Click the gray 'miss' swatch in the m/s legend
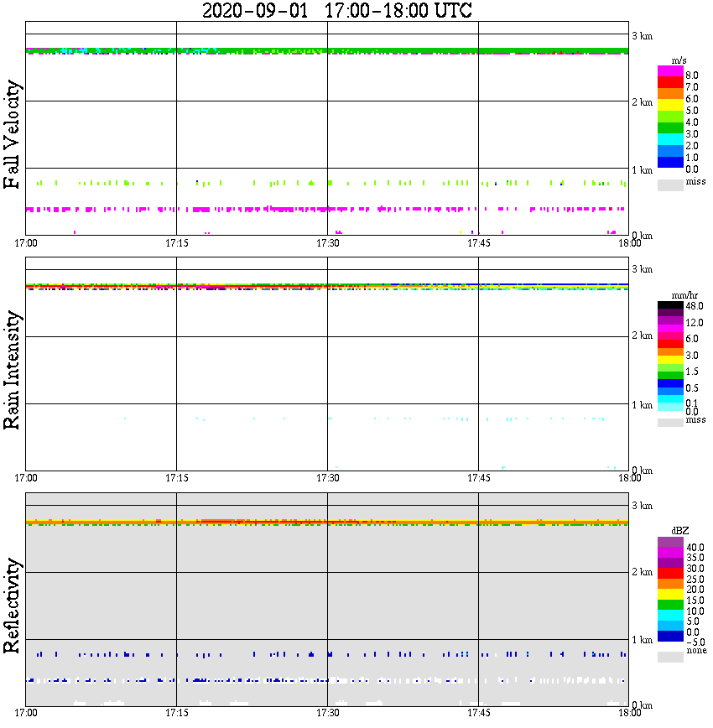 670,185
